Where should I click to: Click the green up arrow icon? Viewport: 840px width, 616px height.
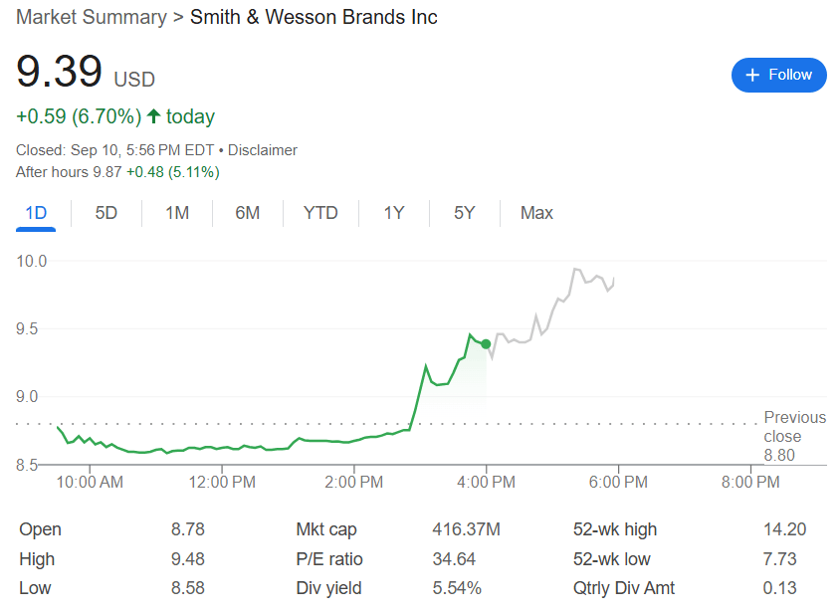(153, 116)
